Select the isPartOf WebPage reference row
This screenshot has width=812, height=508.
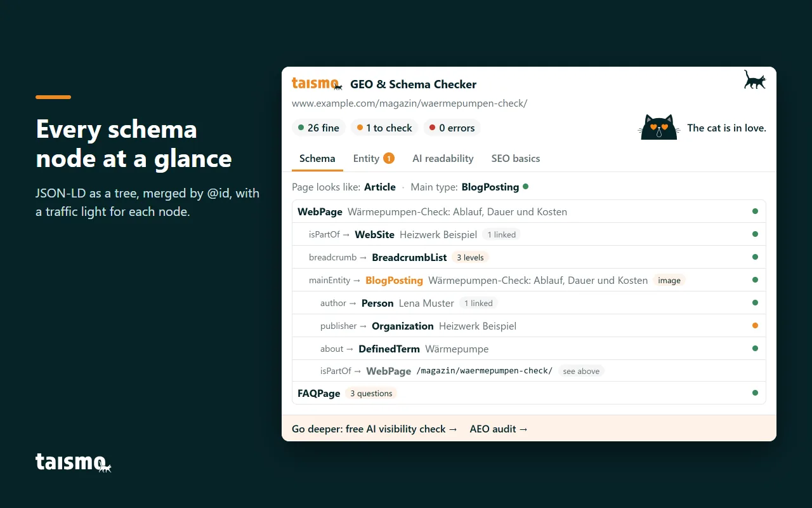click(x=529, y=371)
